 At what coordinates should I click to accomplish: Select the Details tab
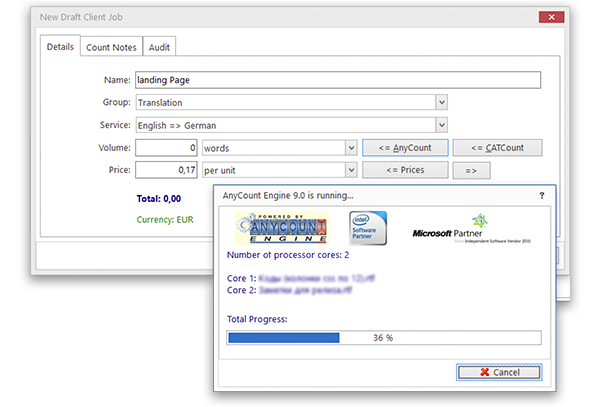(x=61, y=48)
